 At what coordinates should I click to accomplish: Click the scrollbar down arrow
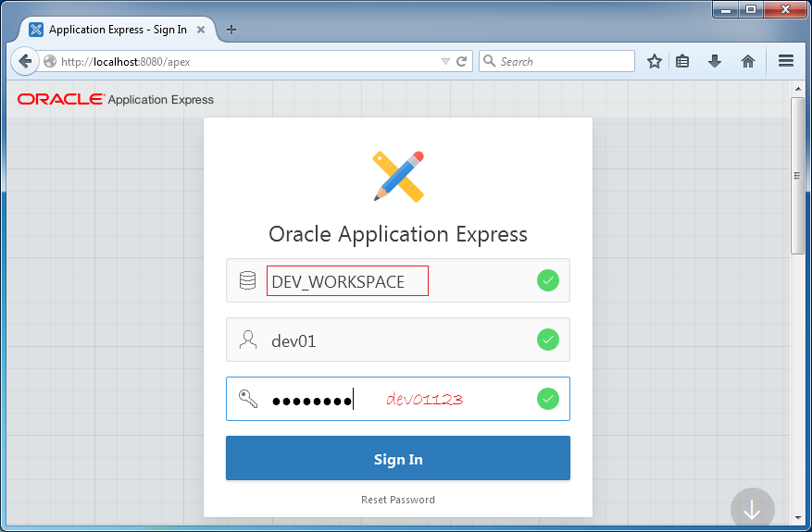click(797, 517)
